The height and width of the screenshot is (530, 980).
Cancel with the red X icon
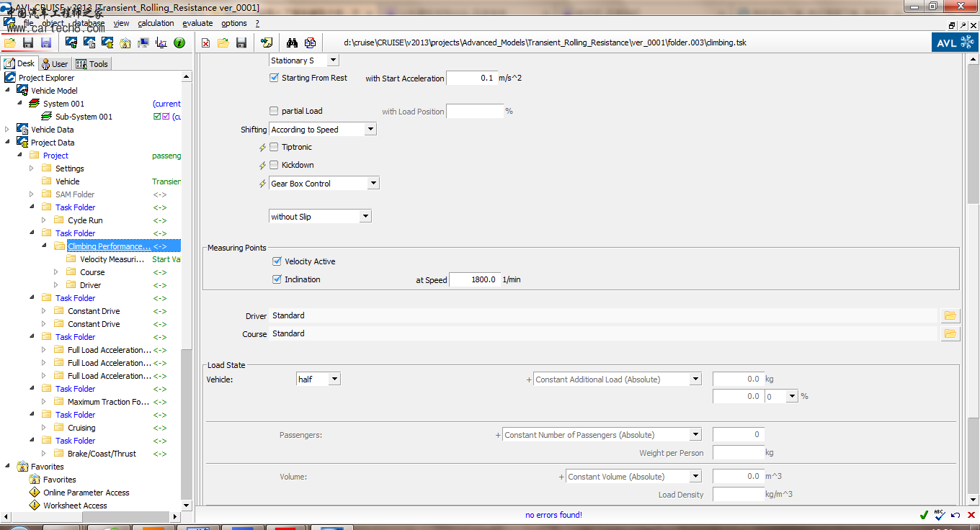(971, 515)
